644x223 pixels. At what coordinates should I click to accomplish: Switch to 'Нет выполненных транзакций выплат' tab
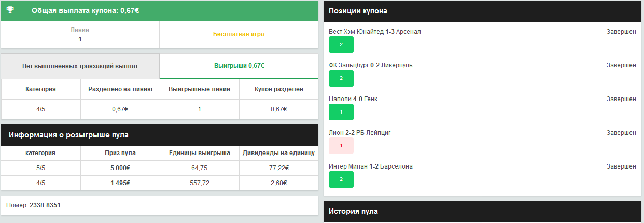80,66
